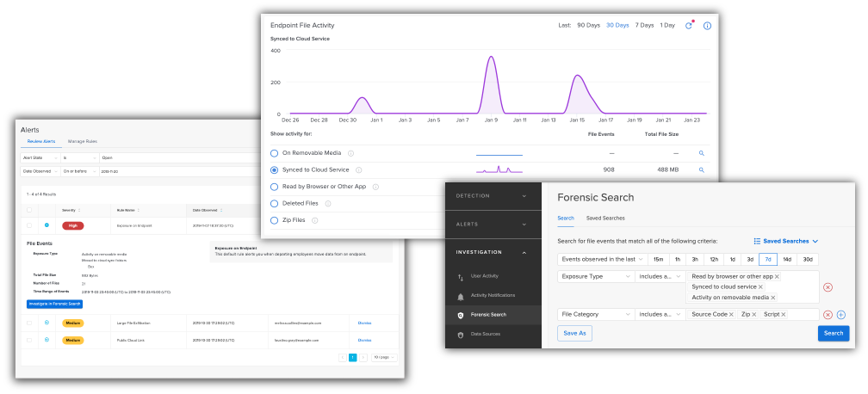Add a new search criteria row
This screenshot has width=868, height=394.
(841, 315)
